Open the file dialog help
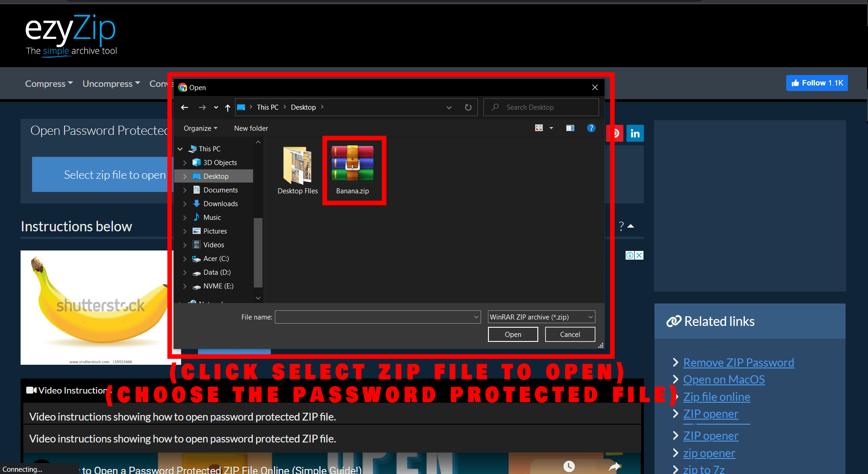 point(591,128)
